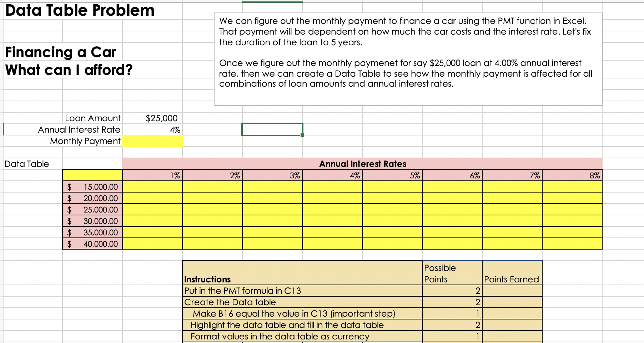The height and width of the screenshot is (343, 644).
Task: Click the 40,000.00 loan amount row
Action: [x=92, y=244]
